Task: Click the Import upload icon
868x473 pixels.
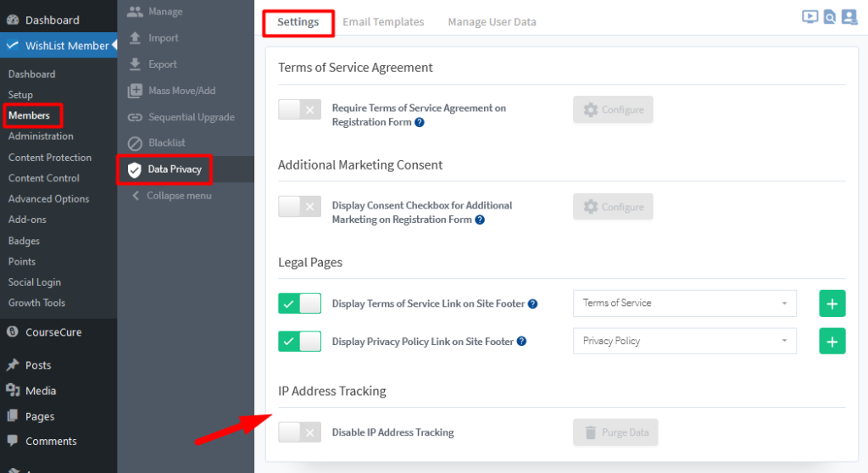Action: click(135, 37)
